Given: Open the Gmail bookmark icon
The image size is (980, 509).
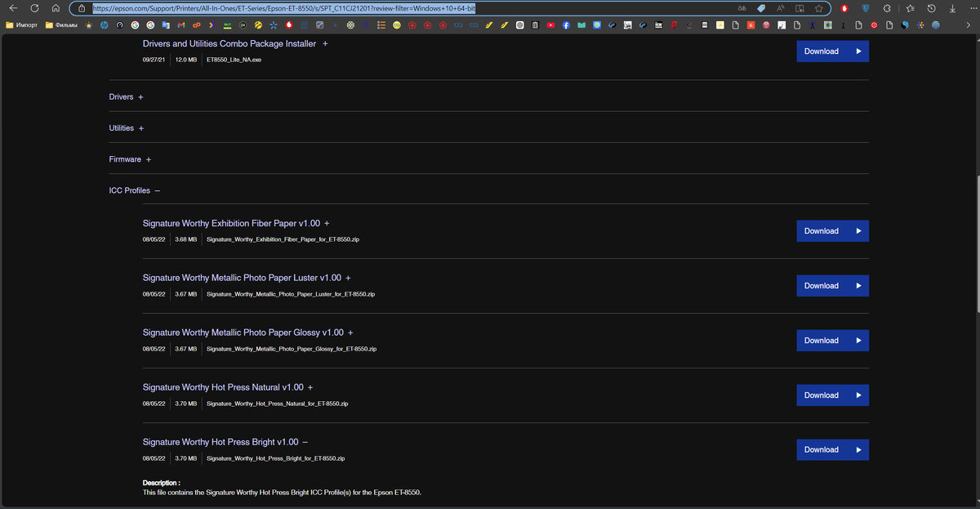Looking at the screenshot, I should (x=181, y=25).
